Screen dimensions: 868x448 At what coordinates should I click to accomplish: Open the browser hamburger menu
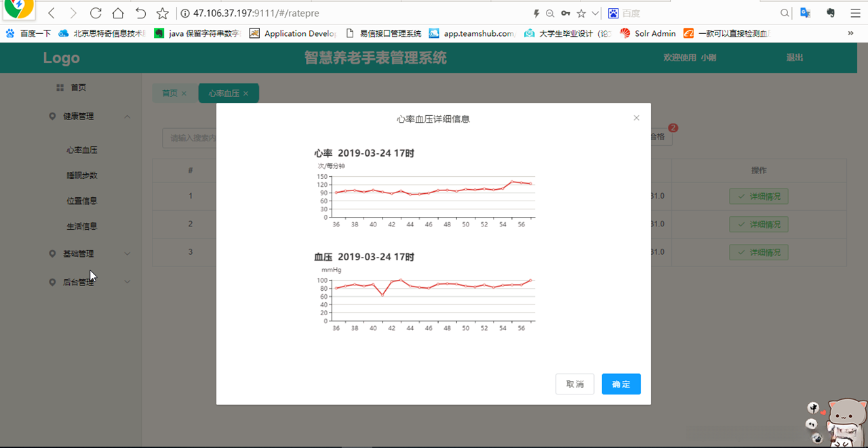(x=855, y=12)
